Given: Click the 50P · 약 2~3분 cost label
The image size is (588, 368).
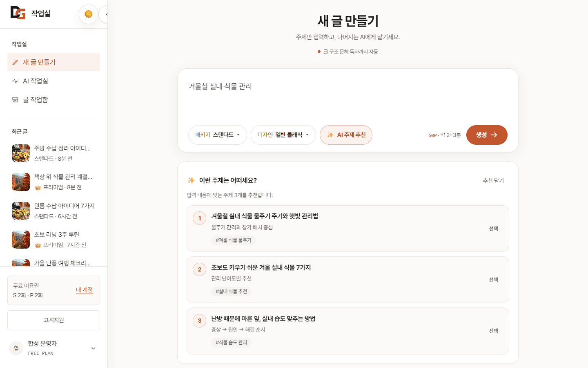Looking at the screenshot, I should (x=445, y=135).
